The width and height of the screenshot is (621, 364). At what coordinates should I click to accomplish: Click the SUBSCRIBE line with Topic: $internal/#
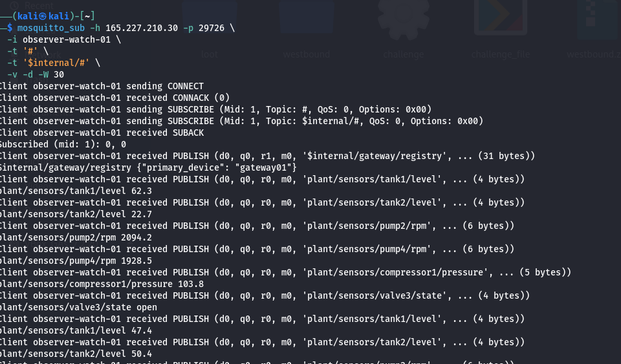click(241, 121)
